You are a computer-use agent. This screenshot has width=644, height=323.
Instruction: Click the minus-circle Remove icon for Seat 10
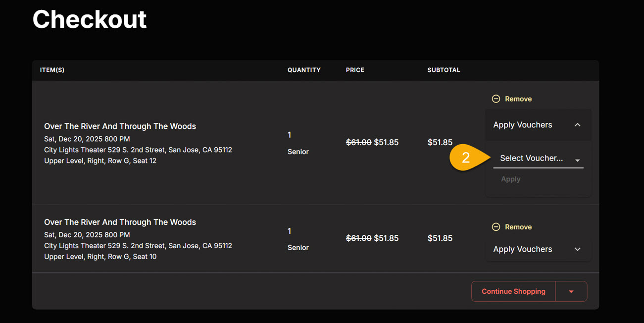click(x=495, y=227)
